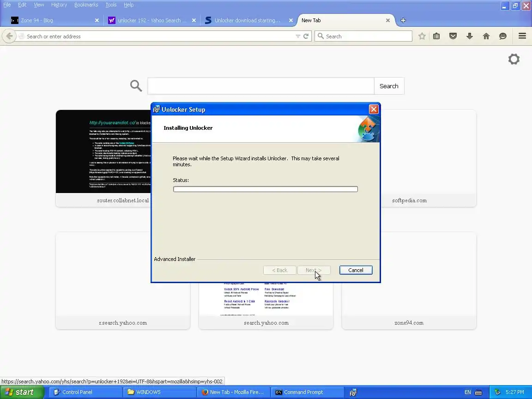Click the Windows start button
Image resolution: width=532 pixels, height=399 pixels.
pos(22,392)
